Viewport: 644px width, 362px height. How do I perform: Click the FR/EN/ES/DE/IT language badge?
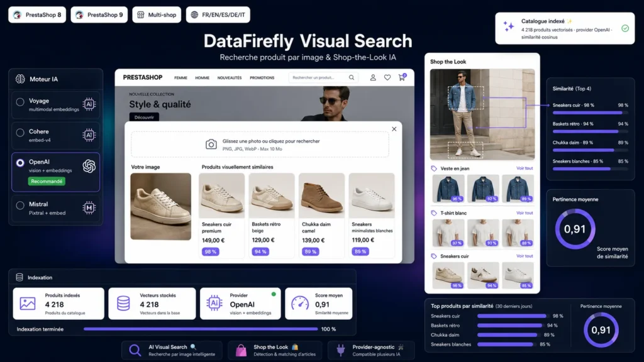point(218,15)
